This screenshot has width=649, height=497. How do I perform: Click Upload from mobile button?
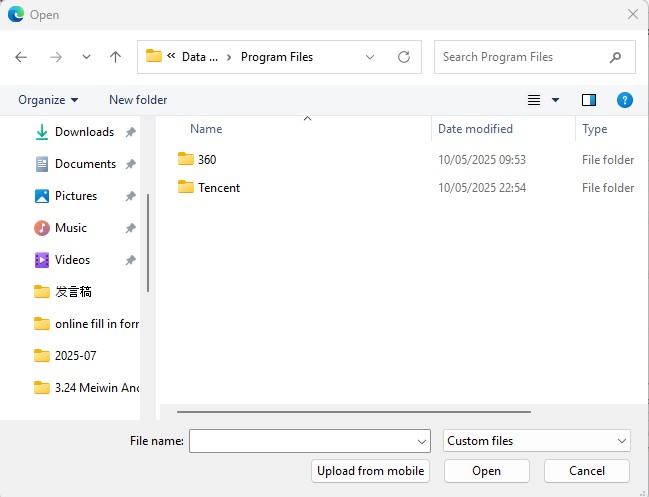(370, 471)
